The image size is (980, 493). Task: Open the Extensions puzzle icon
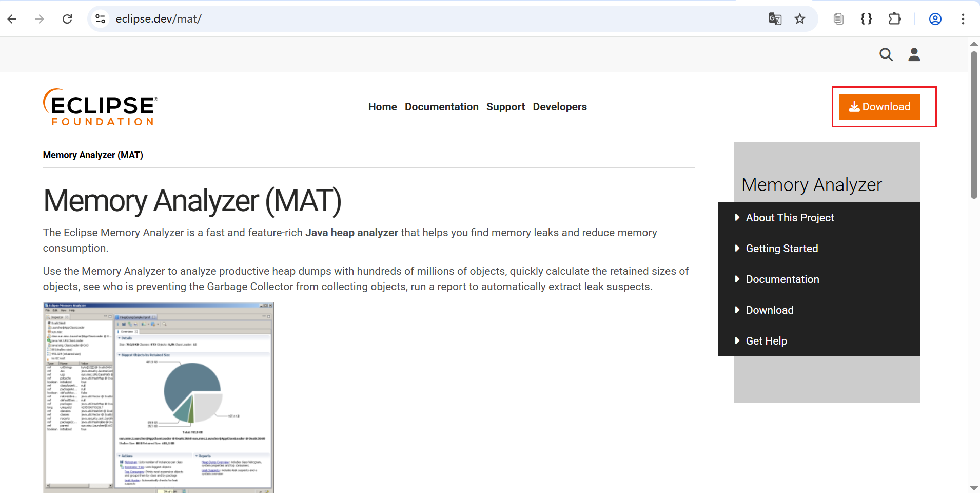(894, 19)
